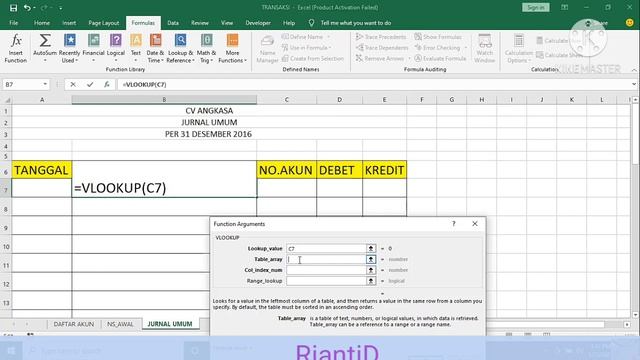Click in the formula bar text
Viewport: 640px width, 360px height.
click(144, 84)
